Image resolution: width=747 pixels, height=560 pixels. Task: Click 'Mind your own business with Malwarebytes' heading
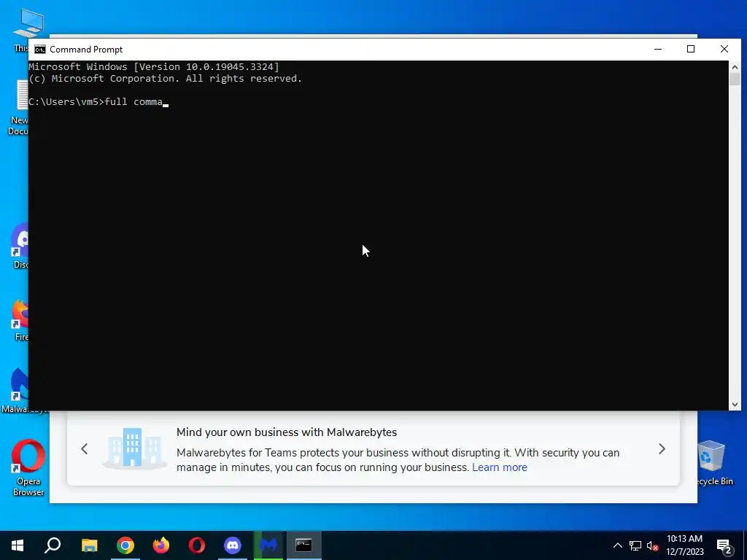[286, 432]
